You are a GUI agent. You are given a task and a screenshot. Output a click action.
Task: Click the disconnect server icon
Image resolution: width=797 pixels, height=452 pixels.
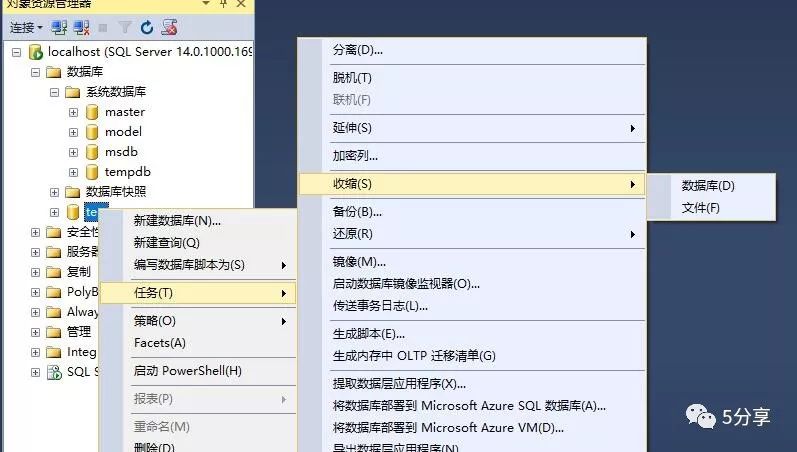81,27
